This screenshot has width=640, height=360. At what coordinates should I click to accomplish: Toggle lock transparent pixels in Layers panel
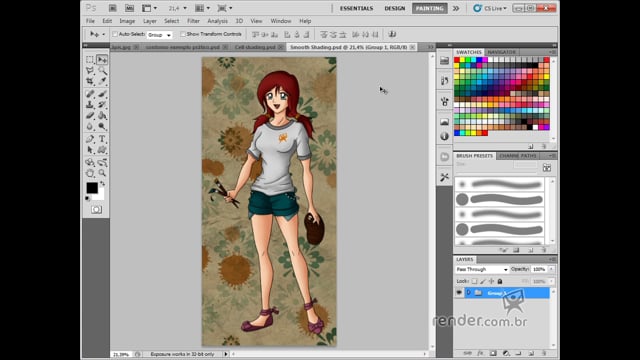474,281
